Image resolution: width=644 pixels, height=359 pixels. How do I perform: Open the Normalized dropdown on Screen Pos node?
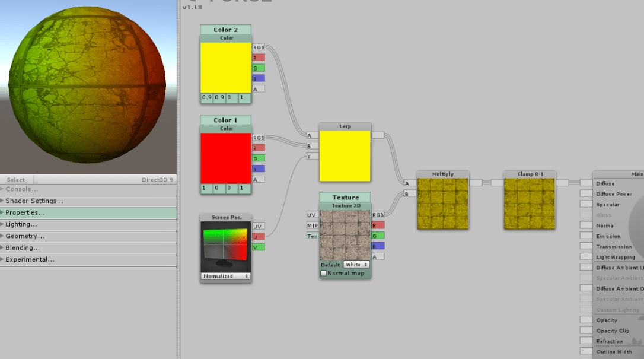(225, 275)
